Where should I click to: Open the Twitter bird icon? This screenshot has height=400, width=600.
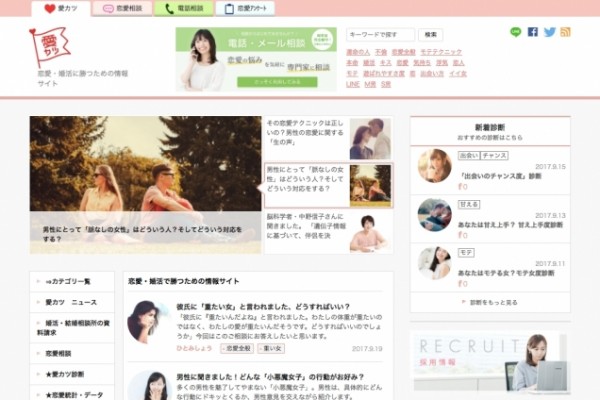549,32
